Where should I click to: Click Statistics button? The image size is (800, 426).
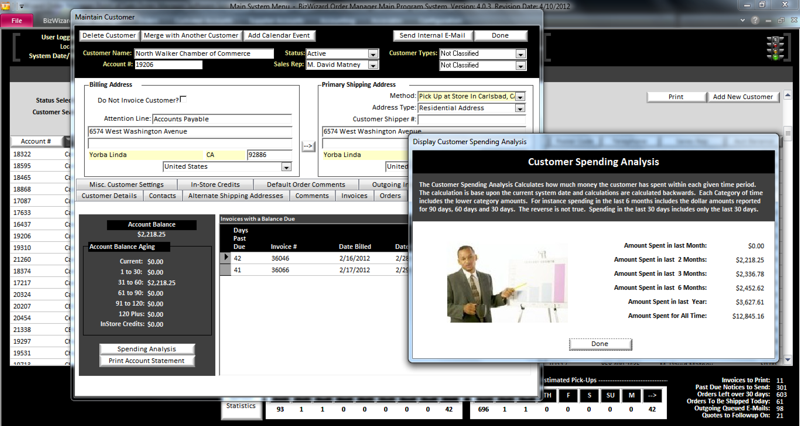click(241, 406)
